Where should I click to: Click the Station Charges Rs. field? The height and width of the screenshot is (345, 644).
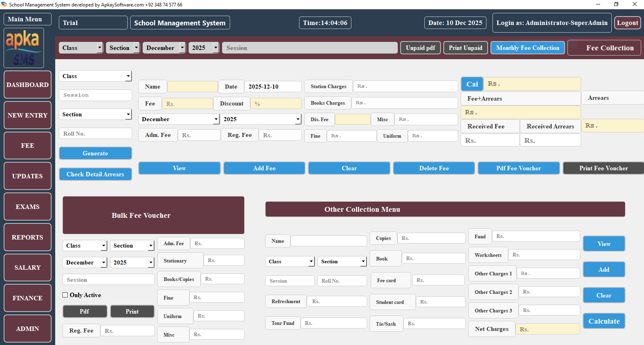click(x=405, y=86)
